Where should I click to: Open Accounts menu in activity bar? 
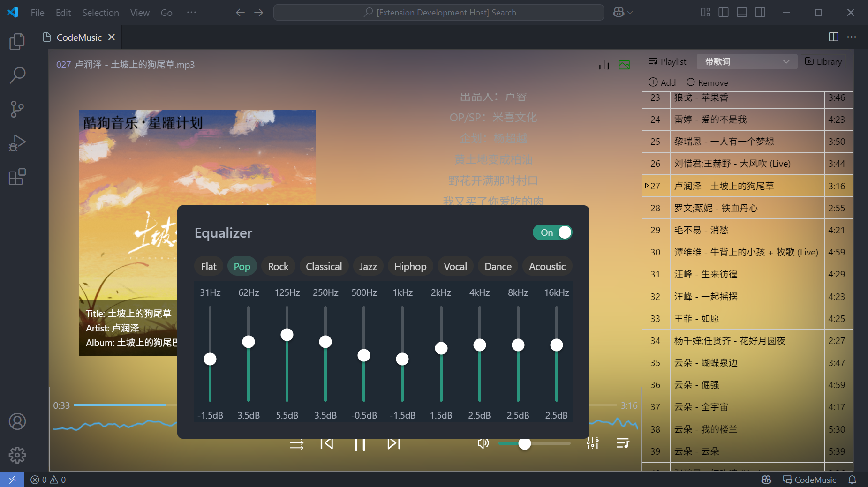pos(17,421)
